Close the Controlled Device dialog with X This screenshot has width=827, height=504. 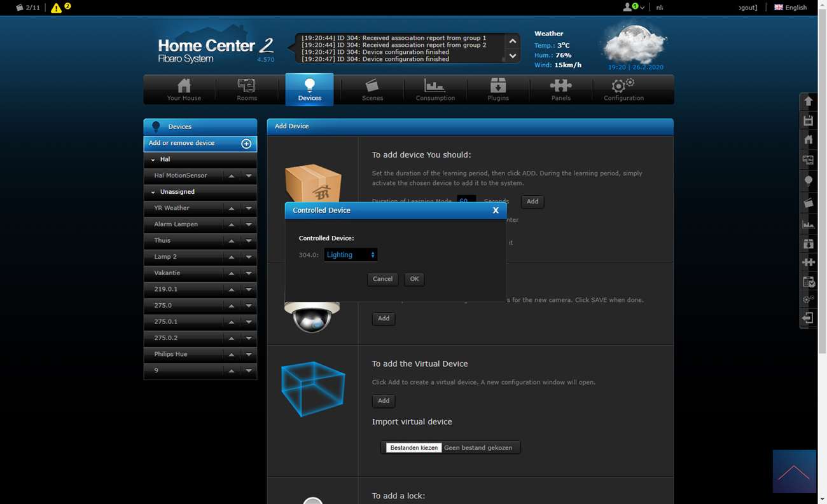496,210
